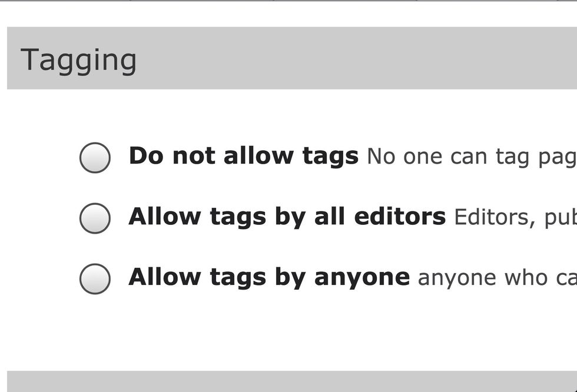Enable the "Allow tags by anyone" radio button
577x392 pixels.
(x=95, y=278)
